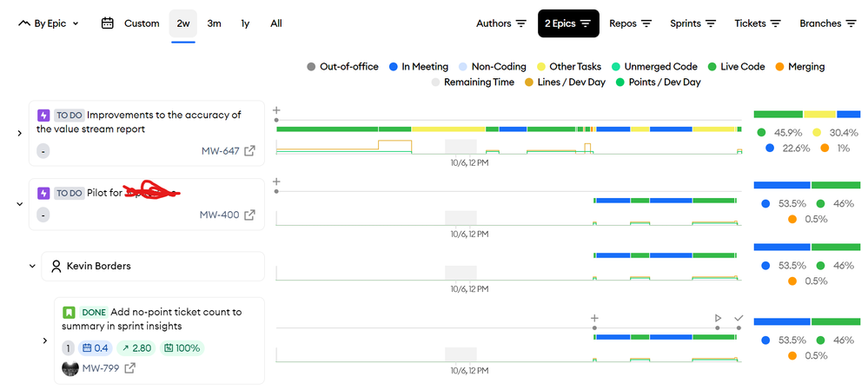
Task: Select the 3m time range tab
Action: tap(214, 23)
